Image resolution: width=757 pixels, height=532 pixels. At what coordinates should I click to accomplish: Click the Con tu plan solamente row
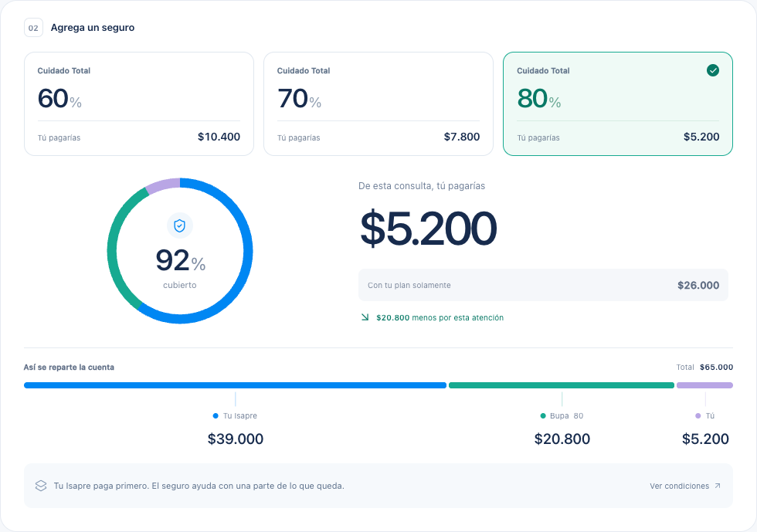(543, 285)
